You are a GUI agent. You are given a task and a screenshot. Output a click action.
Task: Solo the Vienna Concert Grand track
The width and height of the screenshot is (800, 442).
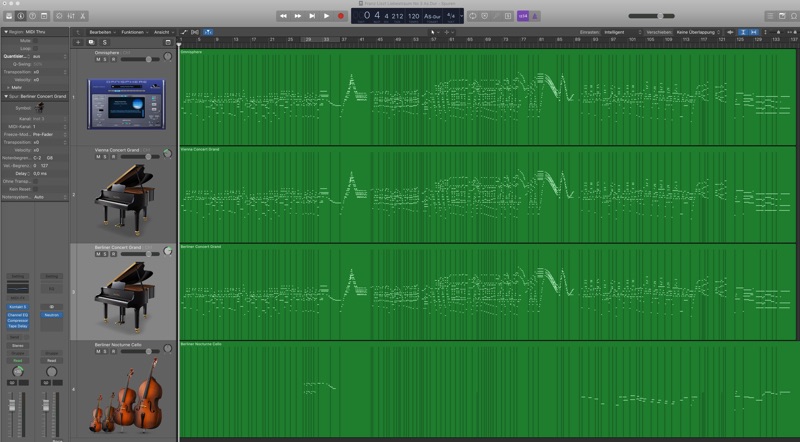[105, 156]
